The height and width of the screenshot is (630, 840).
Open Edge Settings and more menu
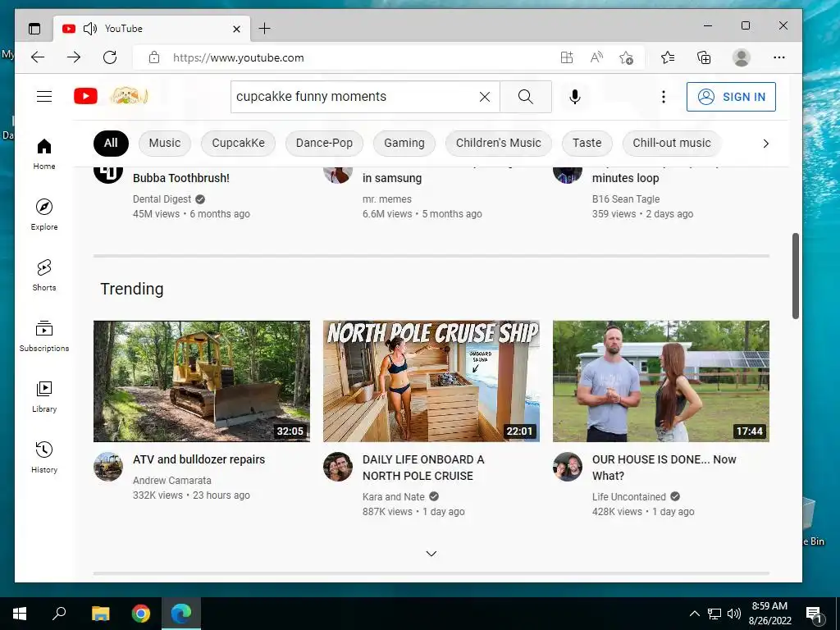[779, 57]
